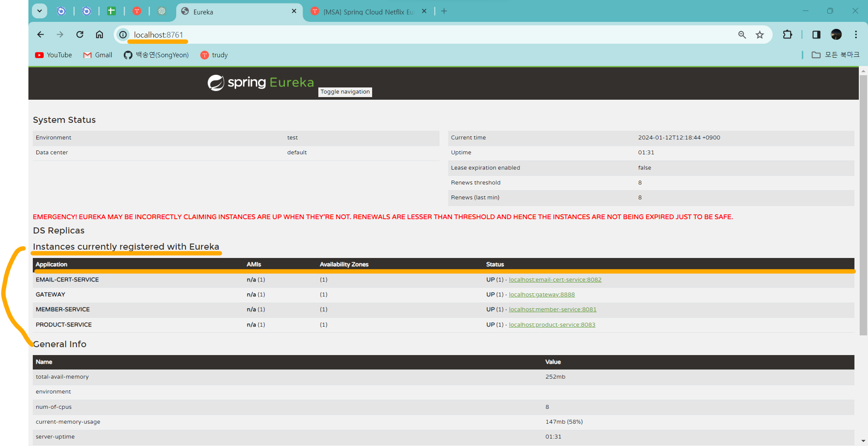
Task: Select the first pinned tab
Action: click(61, 11)
